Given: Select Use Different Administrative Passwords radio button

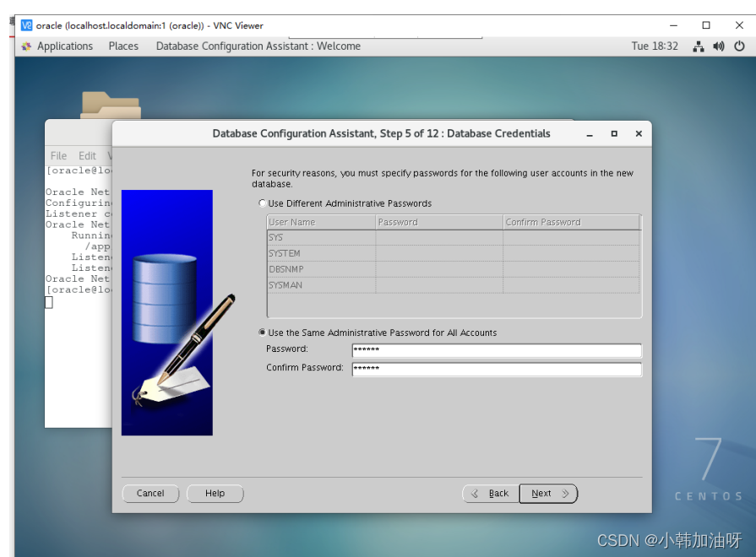Looking at the screenshot, I should (263, 203).
